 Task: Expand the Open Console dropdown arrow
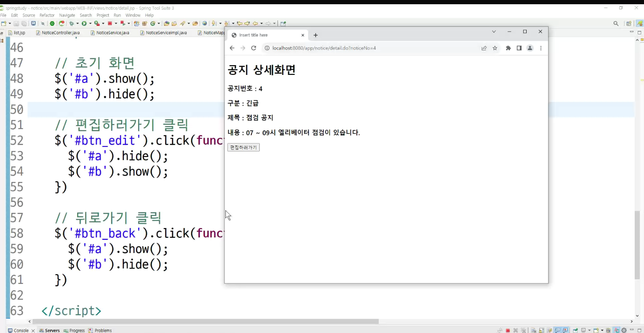click(602, 330)
